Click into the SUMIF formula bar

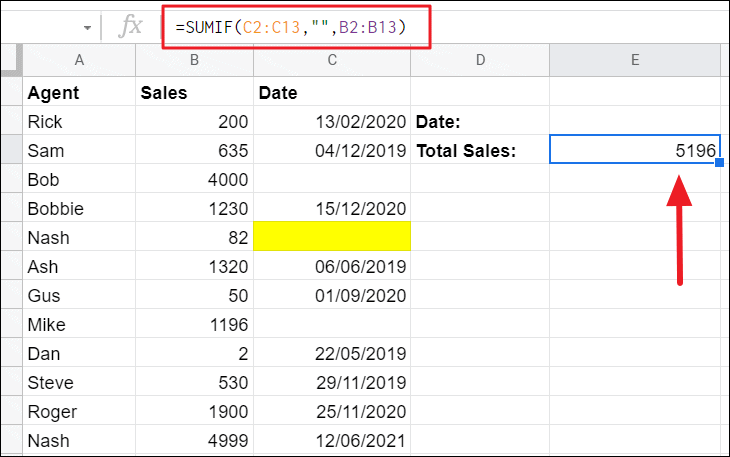(290, 27)
